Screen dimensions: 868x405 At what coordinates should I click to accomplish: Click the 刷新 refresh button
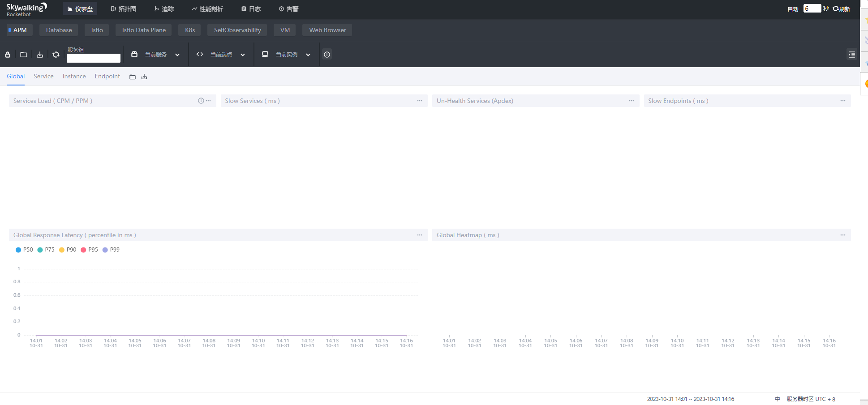click(842, 9)
